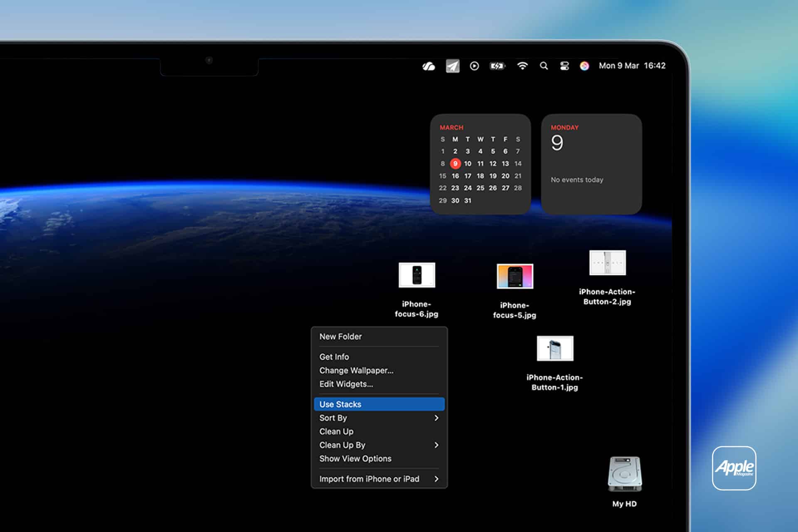Choose Get Info in the context menu

pyautogui.click(x=379, y=357)
